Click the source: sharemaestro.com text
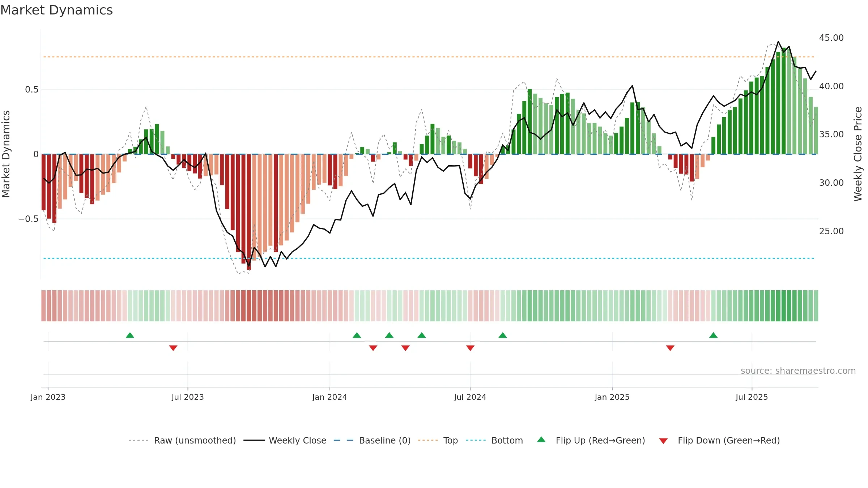The height and width of the screenshot is (488, 868). (x=798, y=371)
